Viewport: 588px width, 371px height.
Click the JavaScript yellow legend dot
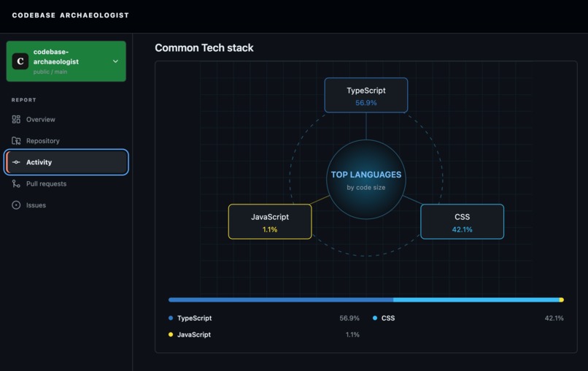point(171,334)
